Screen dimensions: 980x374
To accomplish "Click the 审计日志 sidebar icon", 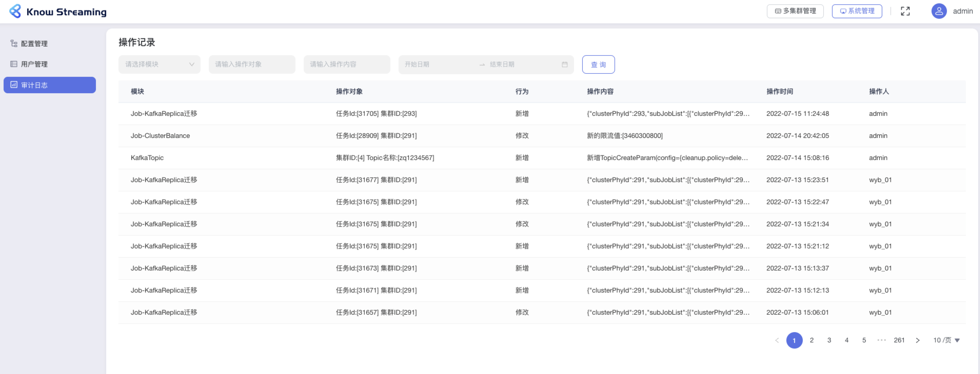I will [x=14, y=85].
